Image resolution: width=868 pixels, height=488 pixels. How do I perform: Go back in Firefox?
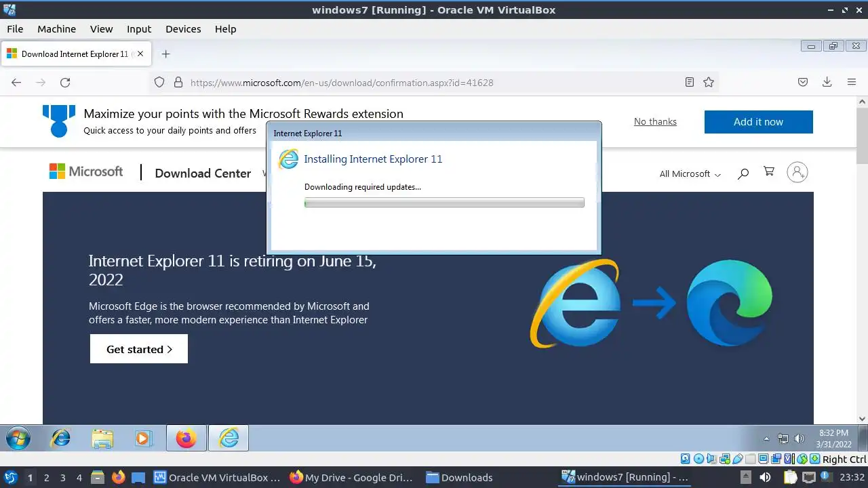(x=16, y=83)
